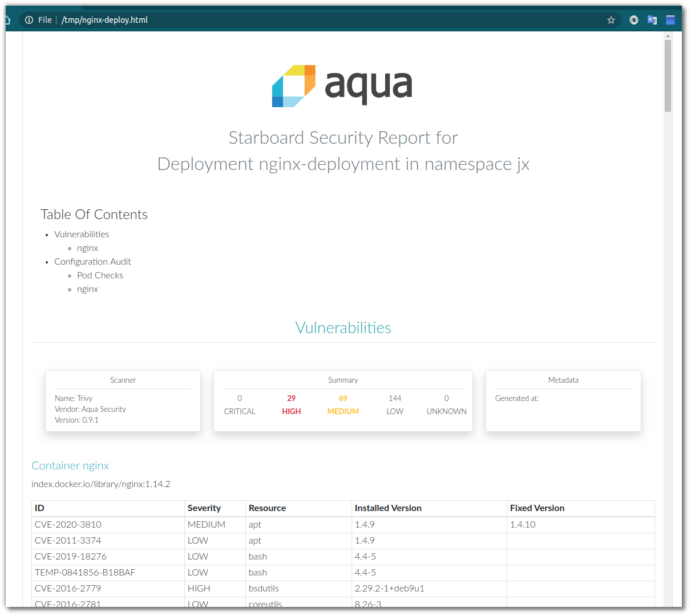
Task: Click the home icon at top left
Action: (x=8, y=20)
